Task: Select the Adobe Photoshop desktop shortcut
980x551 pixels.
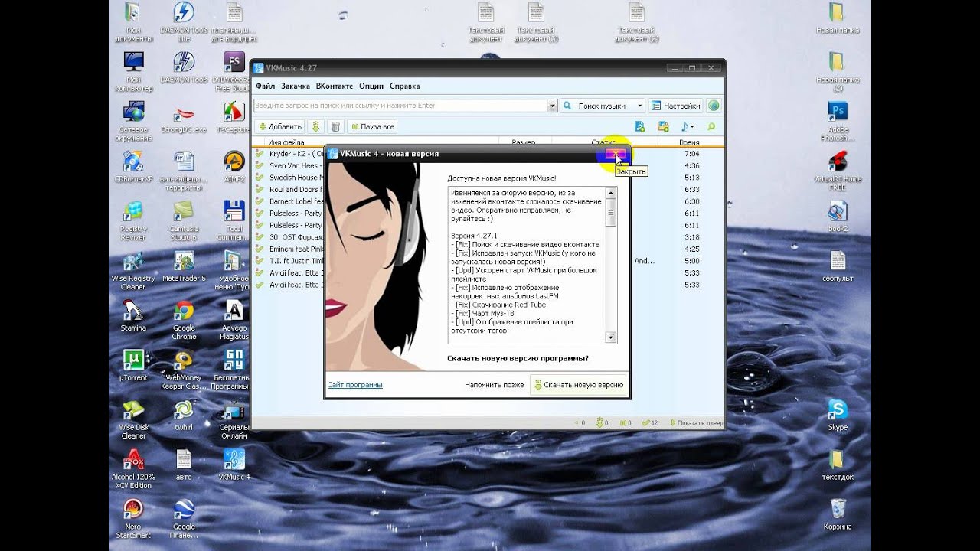Action: [x=838, y=122]
